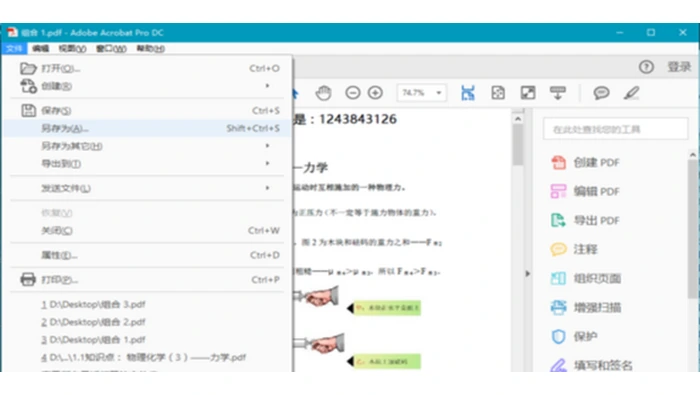
Task: Click the 文件 menu in menu bar
Action: 14,48
